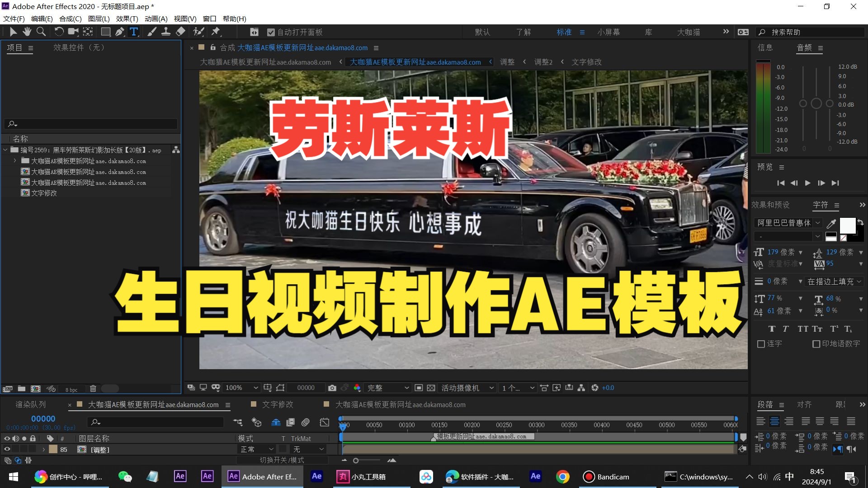Toggle motion blur switch in timeline
The height and width of the screenshot is (488, 868).
[305, 422]
